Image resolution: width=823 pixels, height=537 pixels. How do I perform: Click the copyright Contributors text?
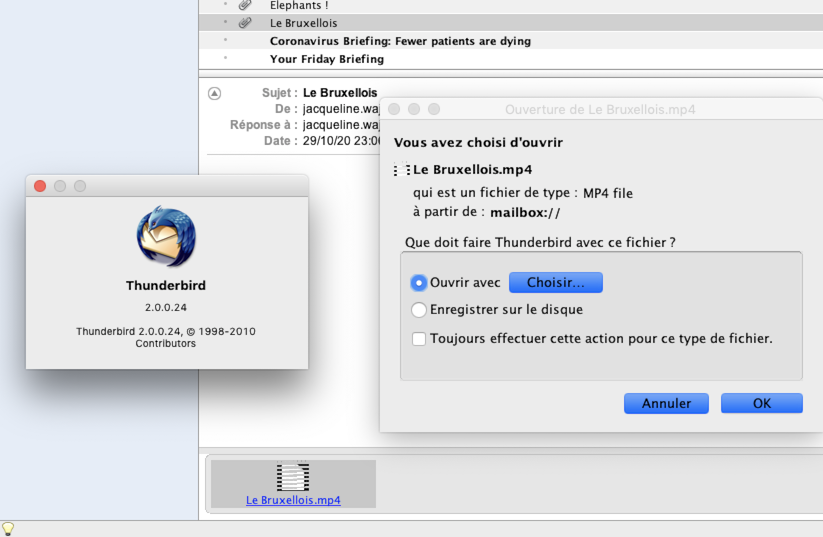pyautogui.click(x=166, y=338)
